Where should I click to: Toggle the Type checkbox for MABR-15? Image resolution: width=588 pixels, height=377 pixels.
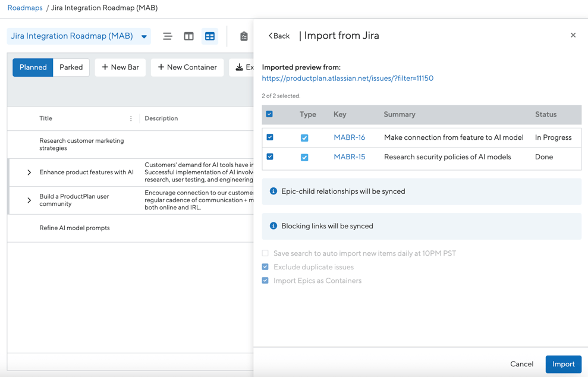304,158
